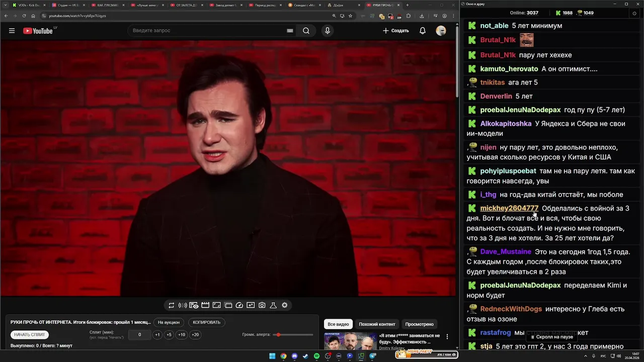644x362 pixels.
Task: Start voice search with the microphone icon
Action: coord(328,31)
